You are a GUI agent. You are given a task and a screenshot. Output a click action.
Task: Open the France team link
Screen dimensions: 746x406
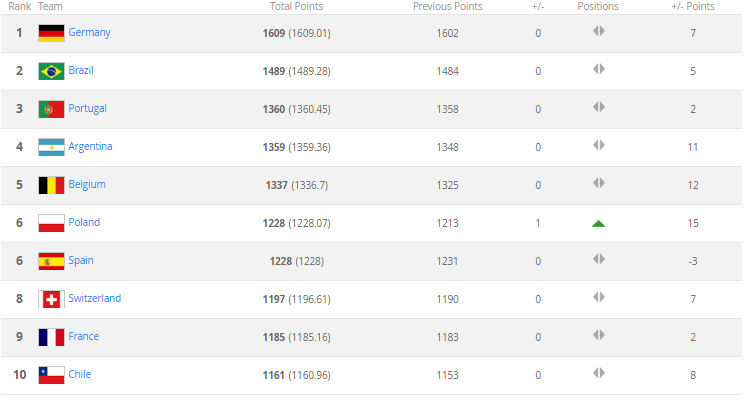coord(83,337)
